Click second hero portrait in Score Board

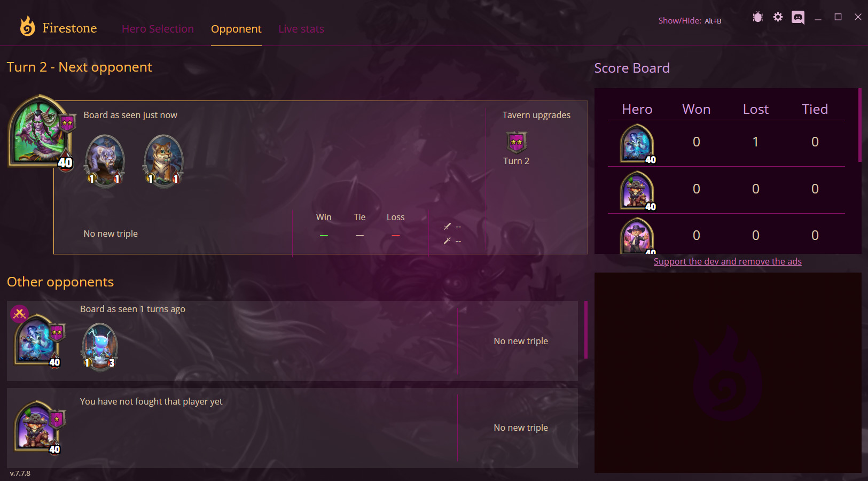click(x=637, y=190)
